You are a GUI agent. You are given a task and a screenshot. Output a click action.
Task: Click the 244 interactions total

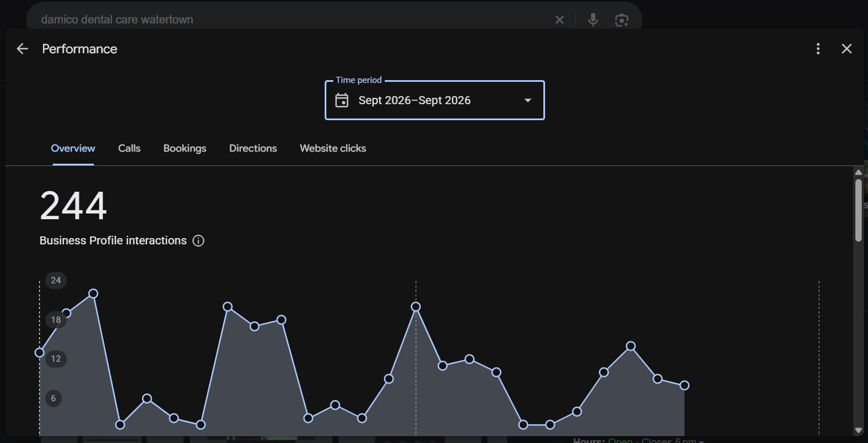73,206
